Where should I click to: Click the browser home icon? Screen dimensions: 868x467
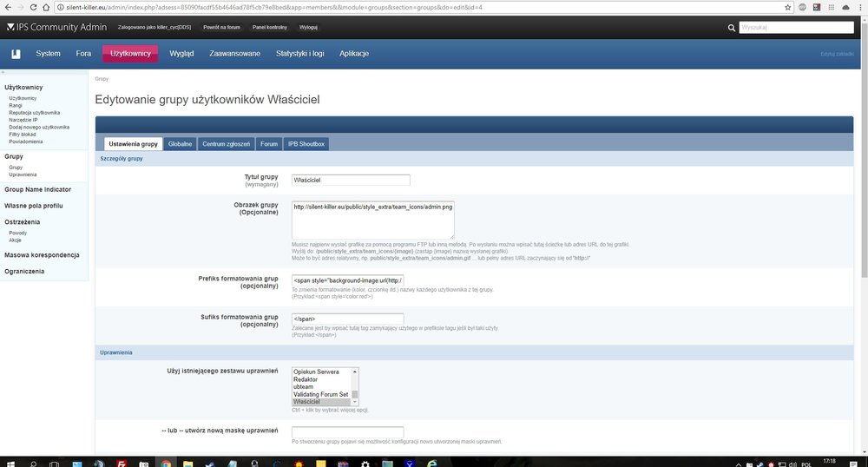click(x=46, y=7)
